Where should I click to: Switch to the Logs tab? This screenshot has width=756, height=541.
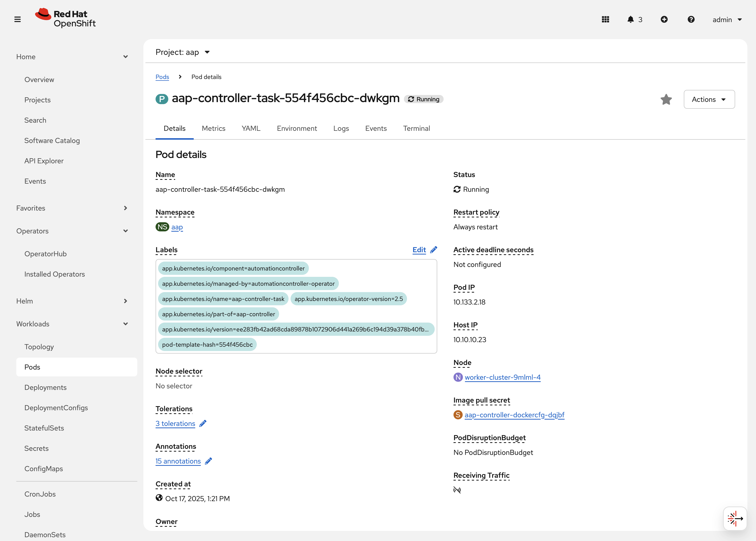[x=341, y=128]
